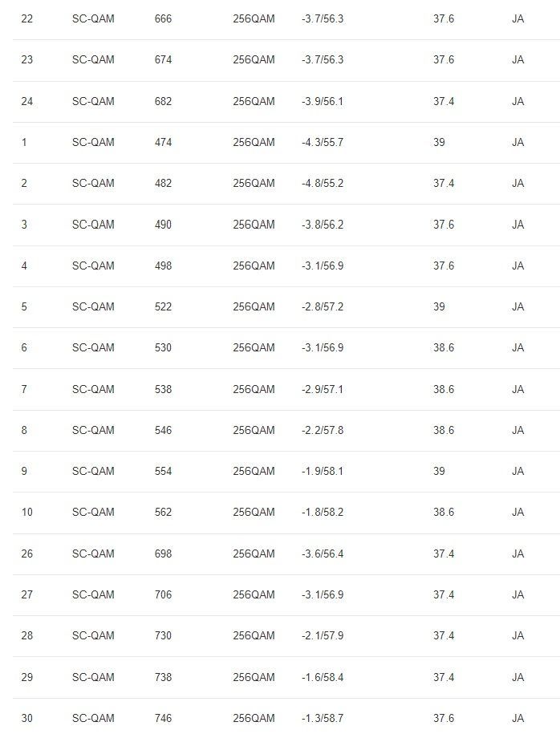Click the power value -4.8/55.2

point(322,183)
